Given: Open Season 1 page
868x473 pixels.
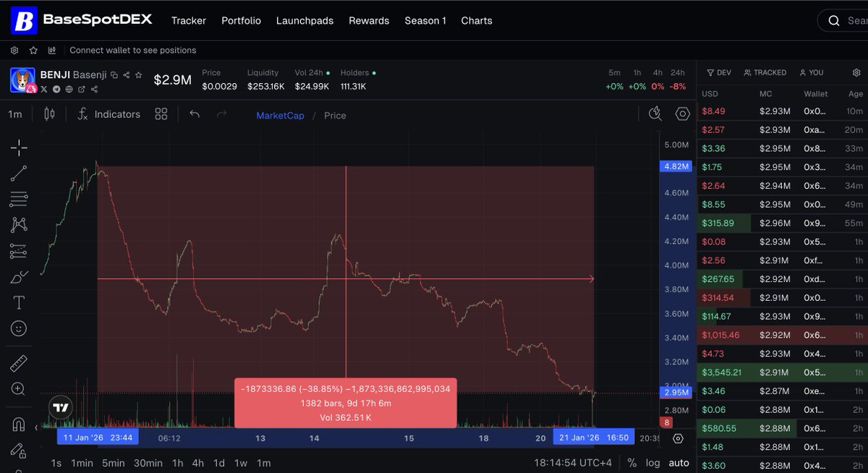Looking at the screenshot, I should [425, 21].
